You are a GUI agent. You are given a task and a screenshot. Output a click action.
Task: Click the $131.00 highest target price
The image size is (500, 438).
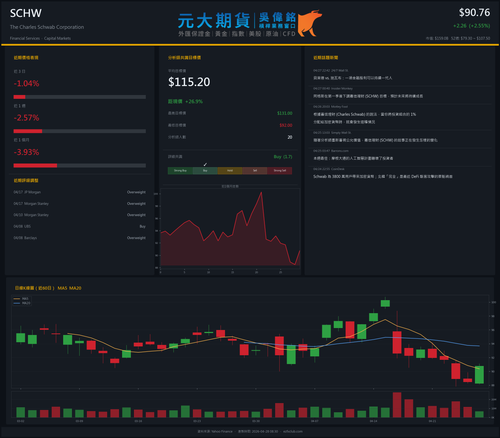coord(285,113)
